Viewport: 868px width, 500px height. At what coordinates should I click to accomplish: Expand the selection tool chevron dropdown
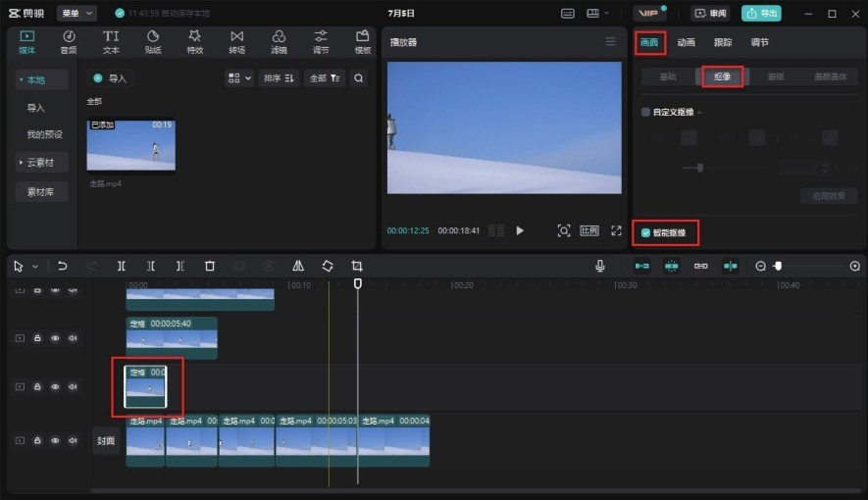pyautogui.click(x=35, y=267)
